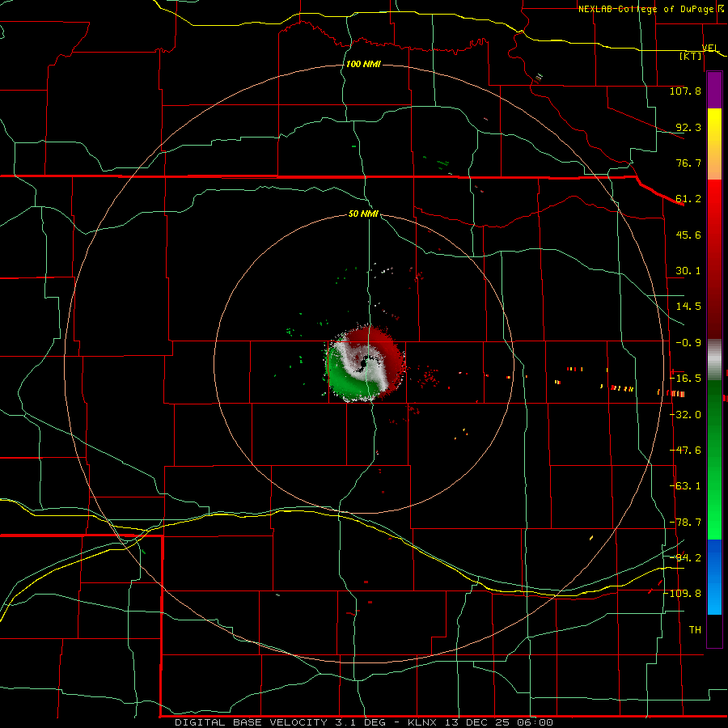
Task: Click the 107.8 velocity scale value
Action: coord(685,91)
